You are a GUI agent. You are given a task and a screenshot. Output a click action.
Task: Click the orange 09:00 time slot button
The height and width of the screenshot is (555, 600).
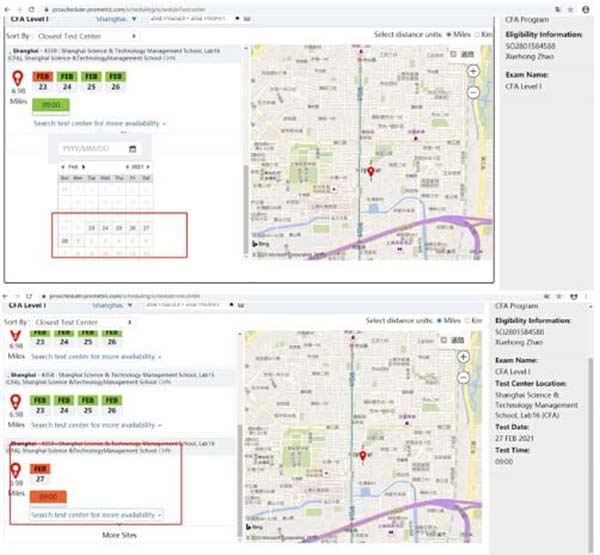pyautogui.click(x=46, y=496)
